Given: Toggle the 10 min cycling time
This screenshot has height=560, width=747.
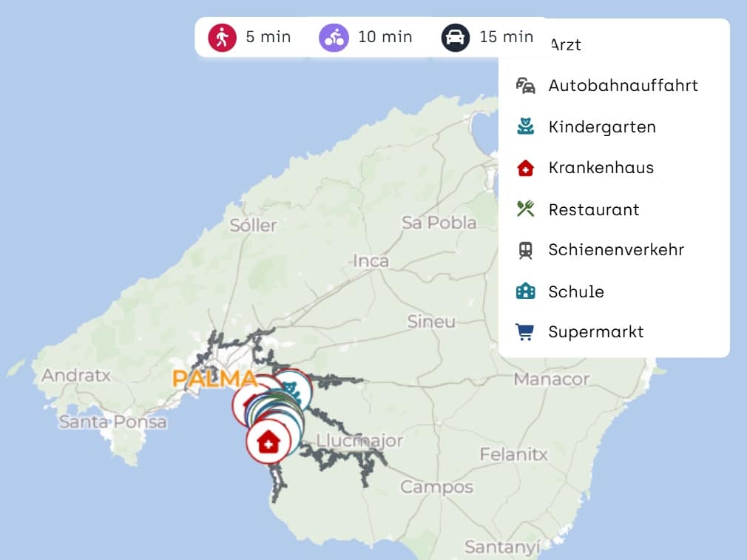Looking at the screenshot, I should pyautogui.click(x=366, y=37).
